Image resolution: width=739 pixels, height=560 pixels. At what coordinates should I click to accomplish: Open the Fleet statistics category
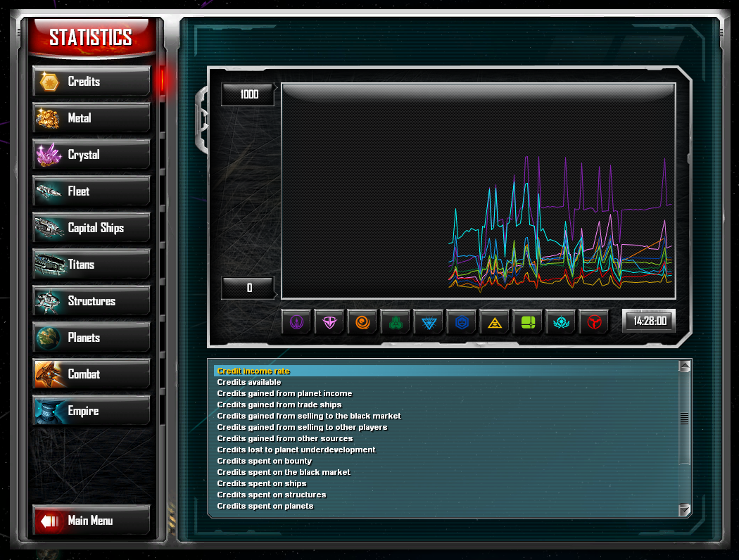[x=91, y=191]
